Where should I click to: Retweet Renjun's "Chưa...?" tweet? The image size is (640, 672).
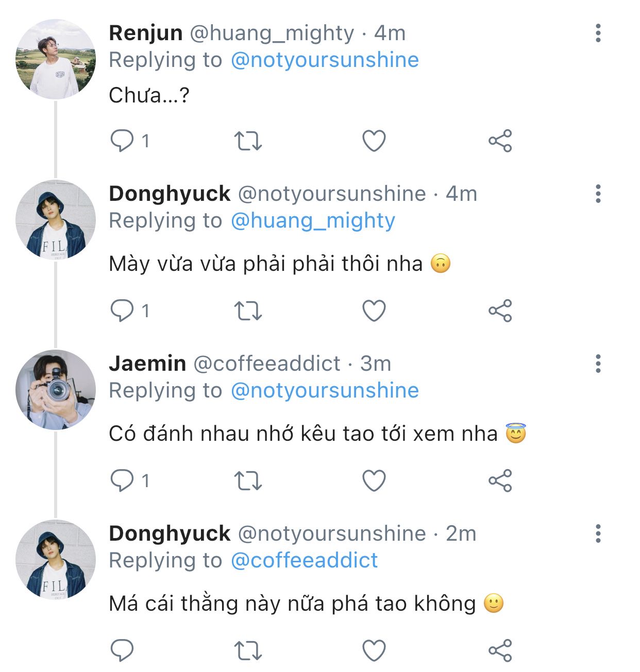[x=248, y=141]
